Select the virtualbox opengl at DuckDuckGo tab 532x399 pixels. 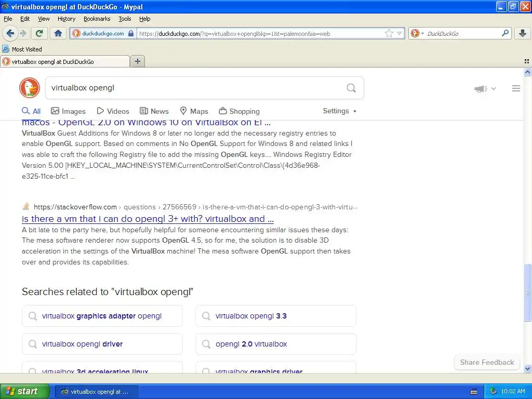click(x=65, y=61)
